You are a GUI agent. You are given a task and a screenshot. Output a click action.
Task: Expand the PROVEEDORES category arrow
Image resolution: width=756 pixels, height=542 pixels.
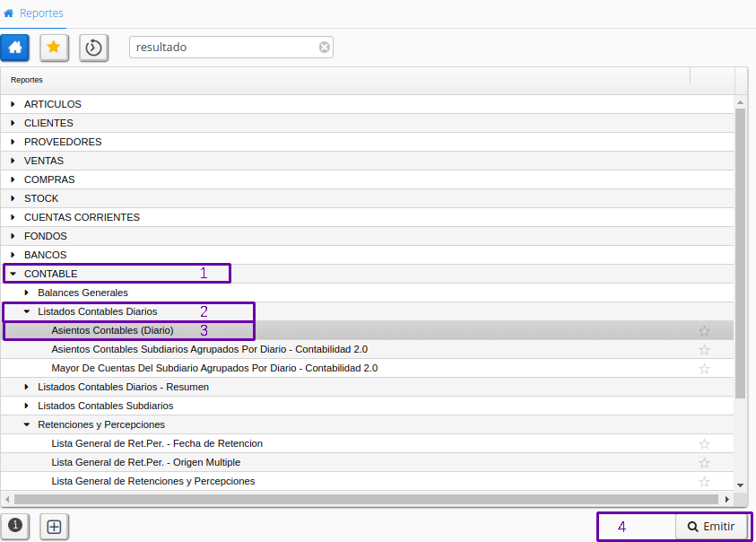pos(13,142)
